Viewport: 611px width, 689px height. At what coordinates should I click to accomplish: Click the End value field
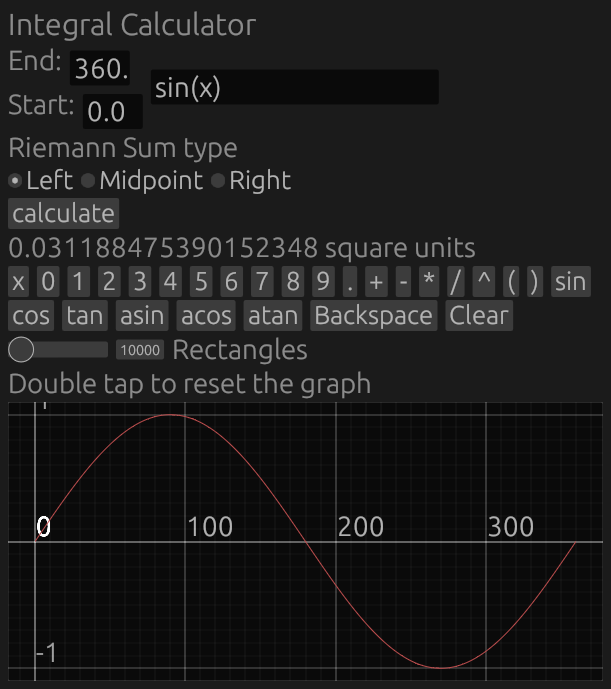pos(101,70)
